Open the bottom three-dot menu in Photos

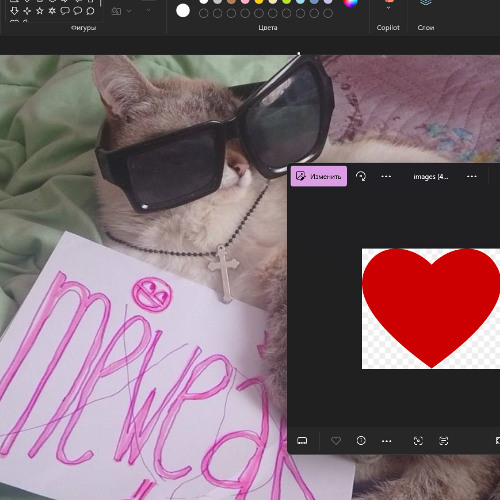386,441
